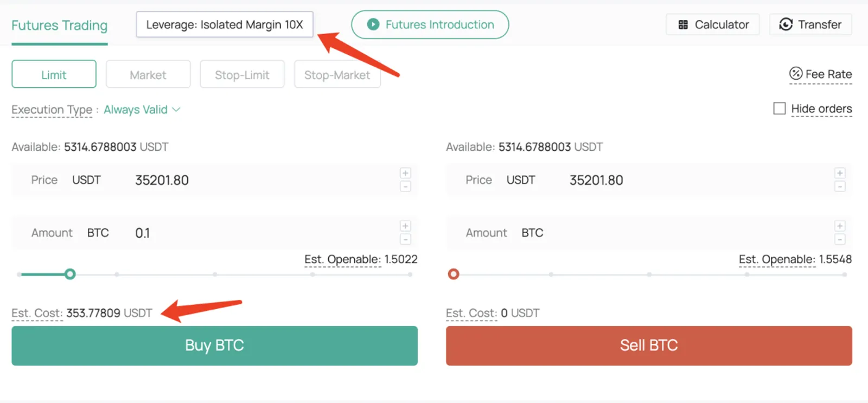Open the Fee Rate link
Screen dimensions: 868x403
pyautogui.click(x=821, y=74)
